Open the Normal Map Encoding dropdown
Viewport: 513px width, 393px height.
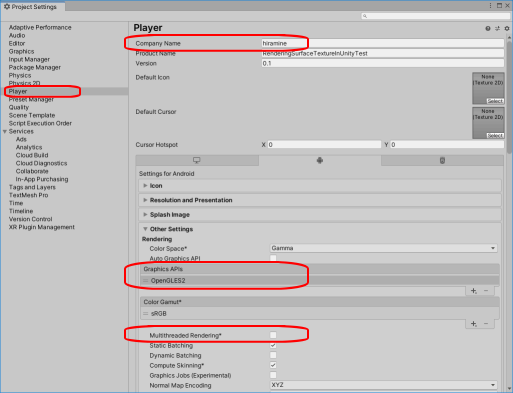383,385
